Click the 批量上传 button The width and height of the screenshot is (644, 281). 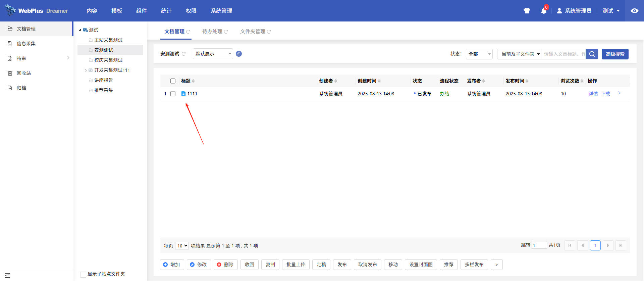[x=296, y=265]
